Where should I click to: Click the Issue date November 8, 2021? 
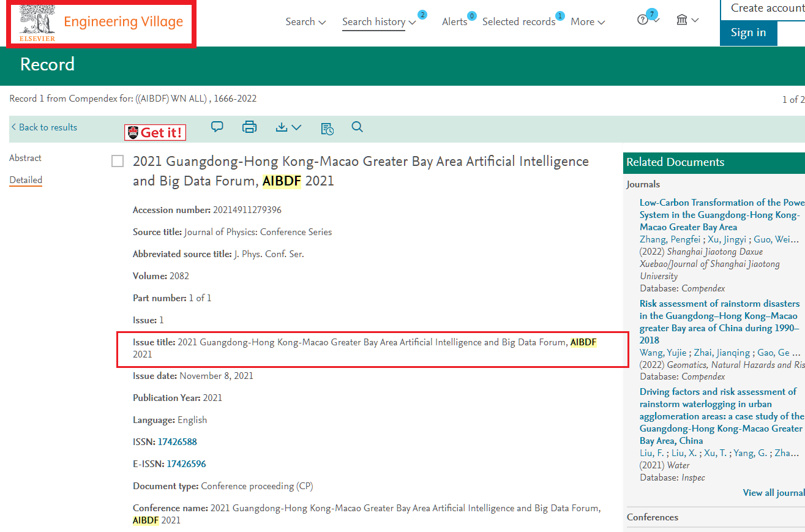coord(216,376)
